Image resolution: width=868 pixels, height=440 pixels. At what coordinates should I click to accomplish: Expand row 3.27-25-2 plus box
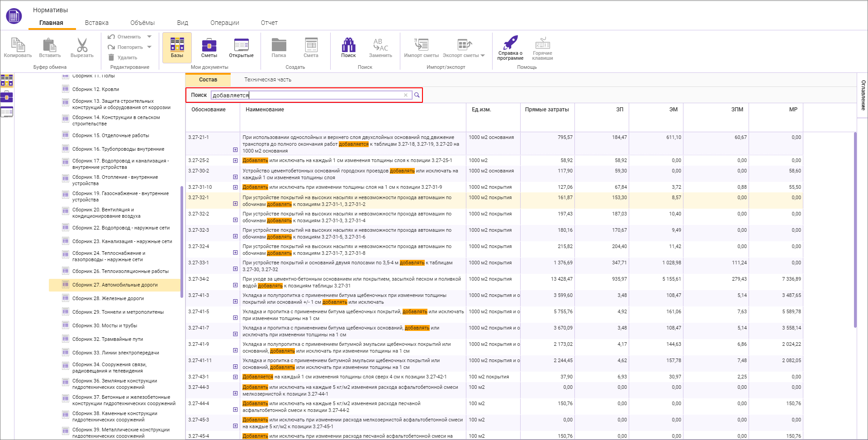pyautogui.click(x=235, y=160)
